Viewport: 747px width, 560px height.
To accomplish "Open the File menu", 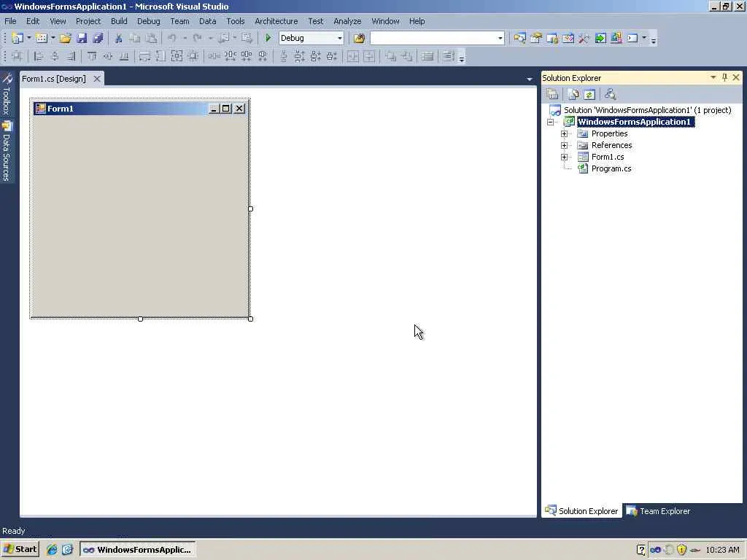I will [10, 21].
